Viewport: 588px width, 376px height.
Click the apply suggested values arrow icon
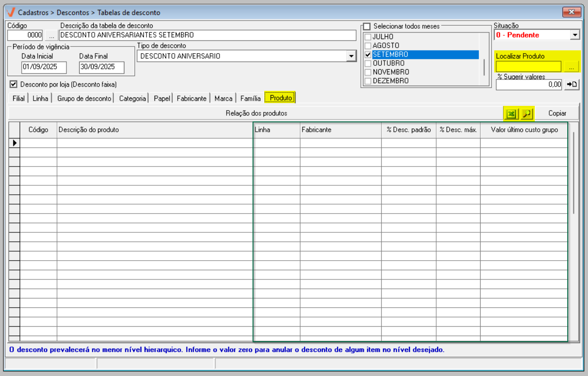point(571,85)
